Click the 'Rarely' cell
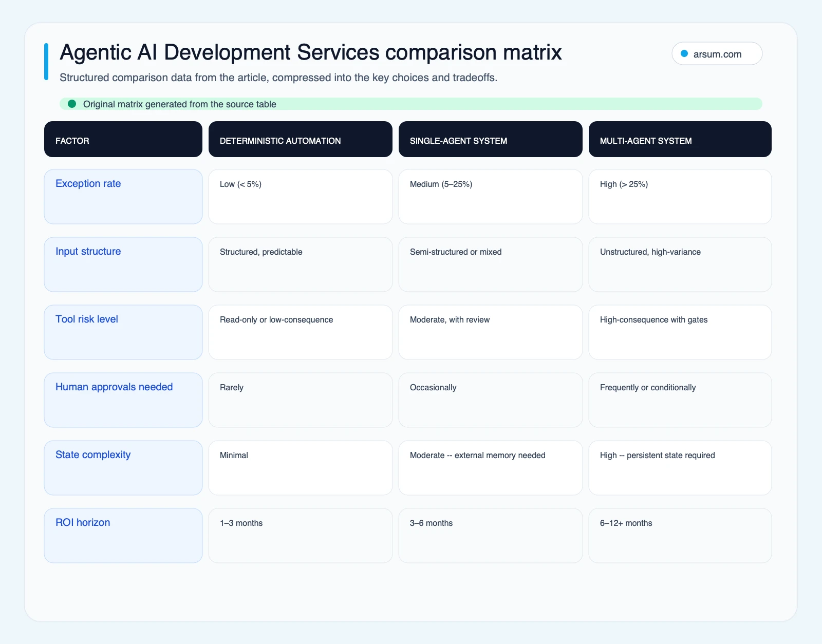Viewport: 822px width, 644px height. (301, 400)
